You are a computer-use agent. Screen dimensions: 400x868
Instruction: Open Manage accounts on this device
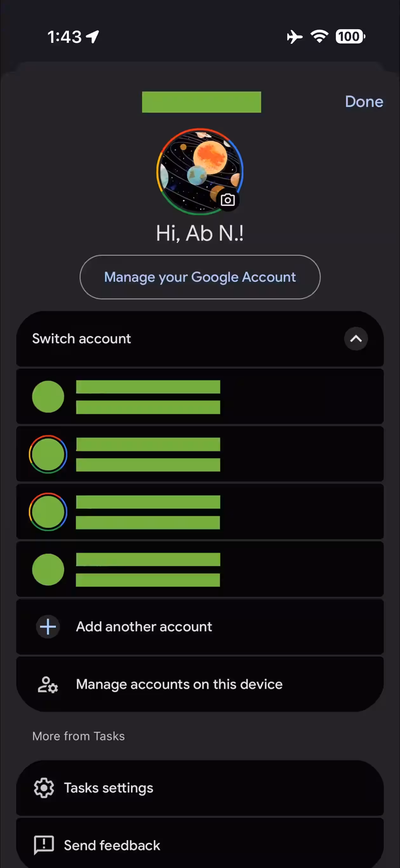[179, 684]
